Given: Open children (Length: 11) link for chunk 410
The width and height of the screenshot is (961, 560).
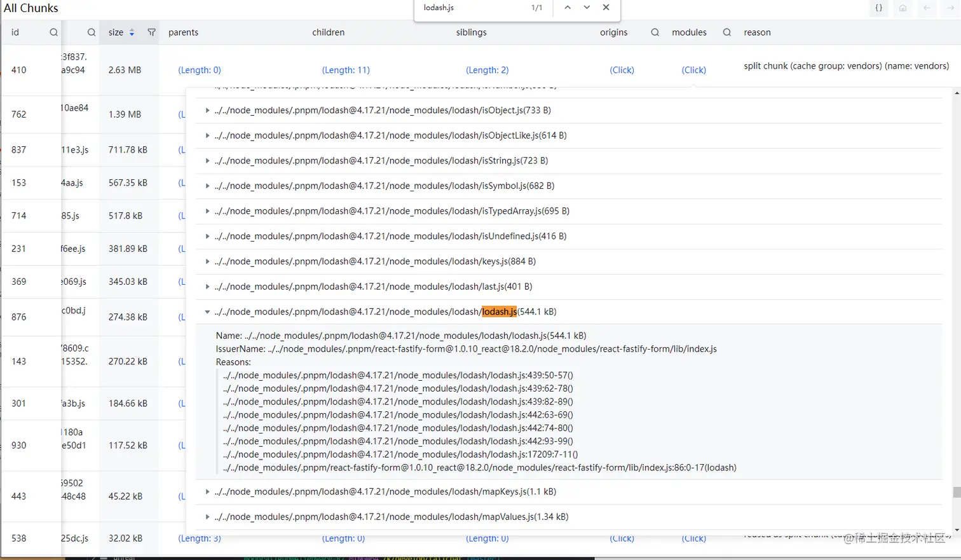Looking at the screenshot, I should coord(346,70).
